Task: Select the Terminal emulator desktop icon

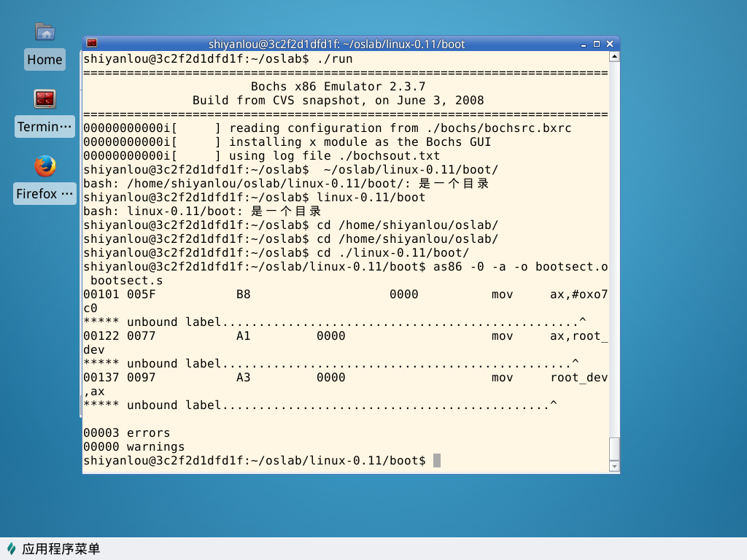Action: point(45,99)
